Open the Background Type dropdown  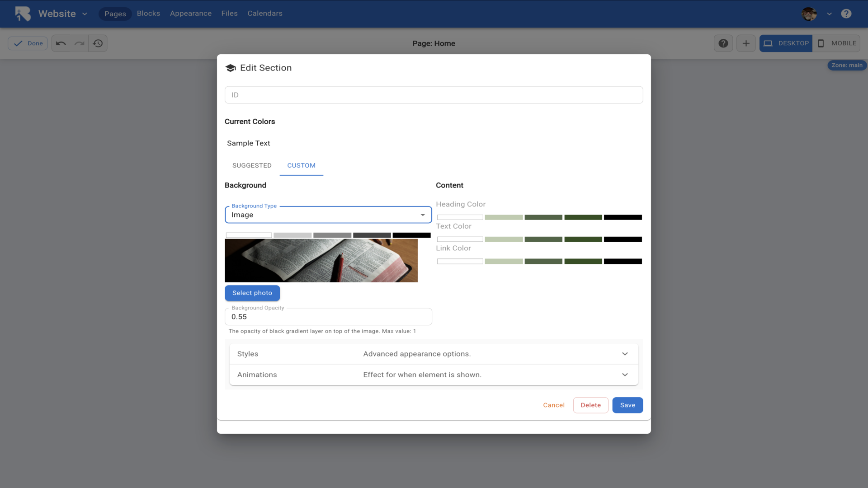click(328, 215)
